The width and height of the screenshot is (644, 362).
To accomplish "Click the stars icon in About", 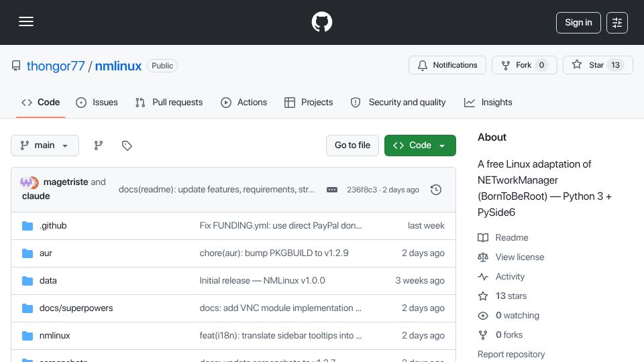I will 483,296.
